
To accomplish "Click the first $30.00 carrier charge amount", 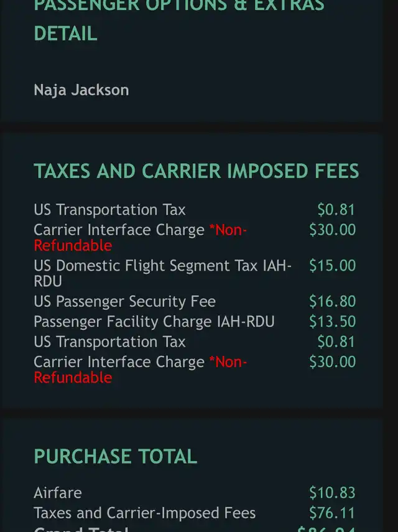I will (332, 230).
